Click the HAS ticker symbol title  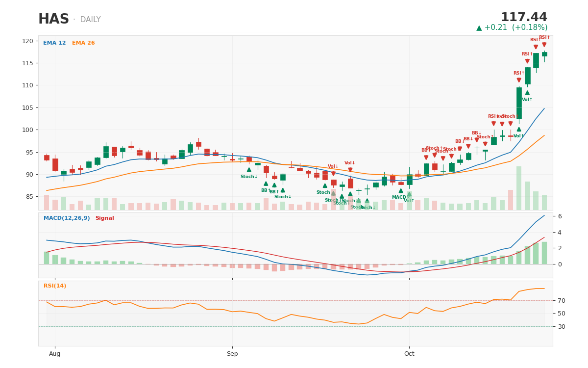pyautogui.click(x=54, y=20)
